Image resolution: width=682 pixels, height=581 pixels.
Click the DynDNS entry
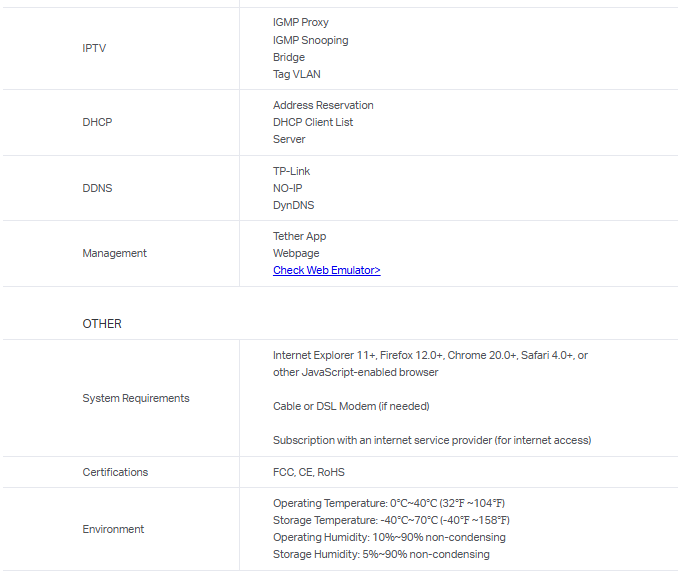point(293,205)
